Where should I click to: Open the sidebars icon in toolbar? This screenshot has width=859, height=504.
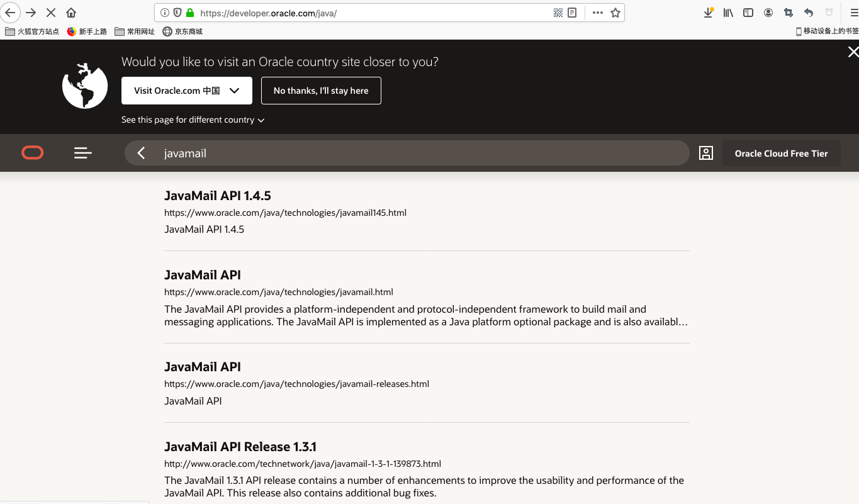pyautogui.click(x=748, y=13)
